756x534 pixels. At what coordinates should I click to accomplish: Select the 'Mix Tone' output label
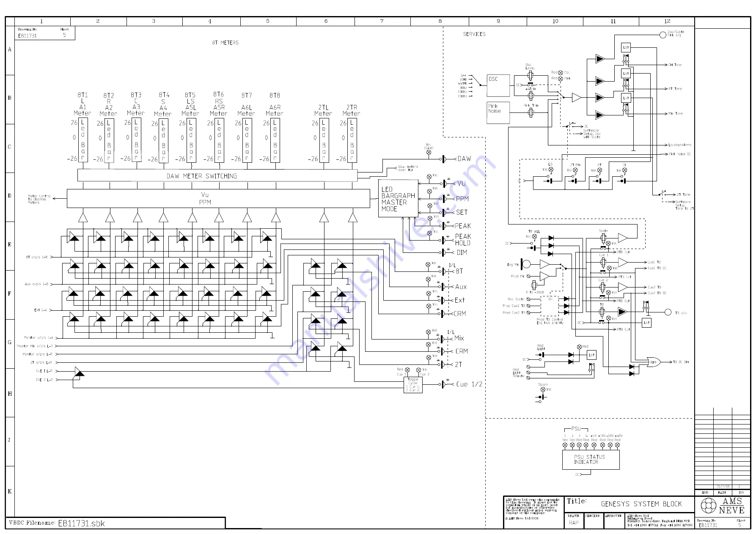point(676,113)
